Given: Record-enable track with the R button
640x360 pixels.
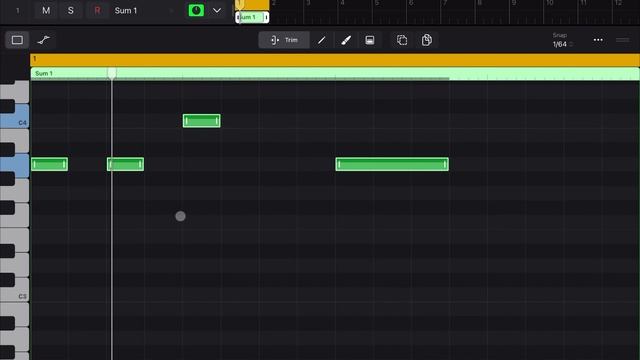Looking at the screenshot, I should (97, 11).
